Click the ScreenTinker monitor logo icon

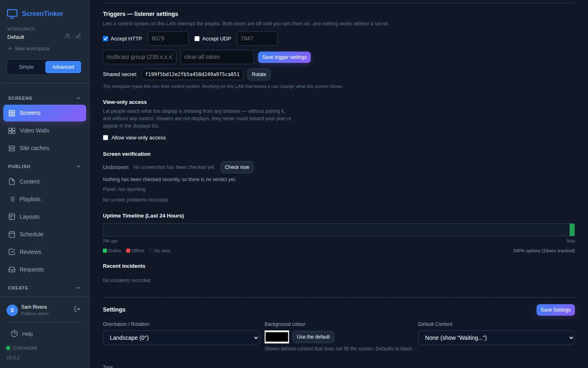[x=12, y=14]
